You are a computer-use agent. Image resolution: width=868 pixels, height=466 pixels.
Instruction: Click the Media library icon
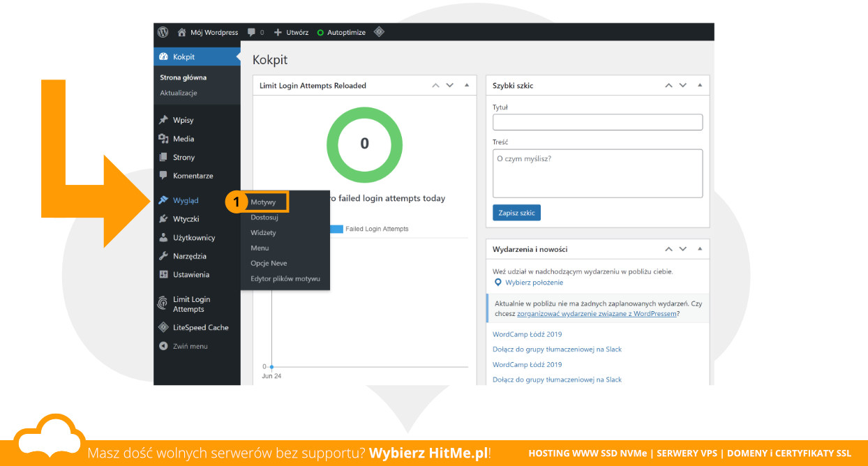click(163, 139)
